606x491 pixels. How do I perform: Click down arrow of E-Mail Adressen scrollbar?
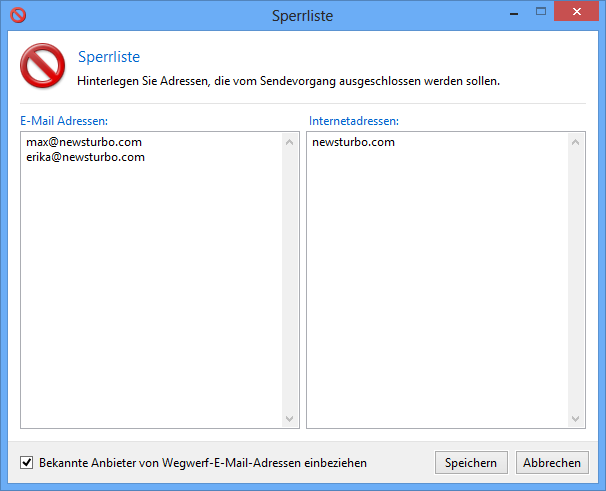pyautogui.click(x=289, y=419)
